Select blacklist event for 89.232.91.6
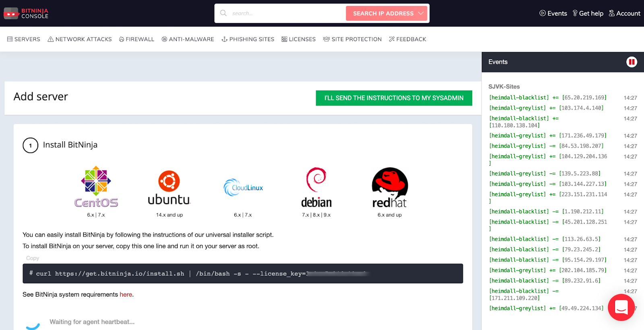Image resolution: width=644 pixels, height=330 pixels. click(x=545, y=281)
